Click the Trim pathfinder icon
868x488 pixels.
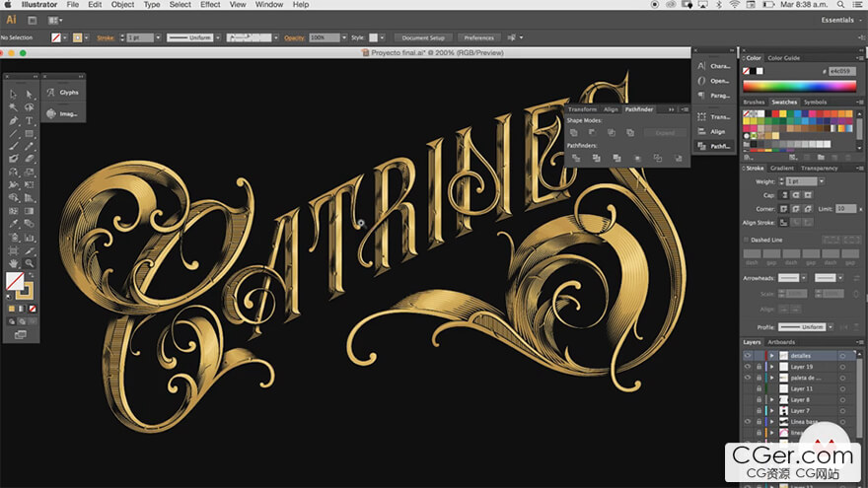[596, 159]
